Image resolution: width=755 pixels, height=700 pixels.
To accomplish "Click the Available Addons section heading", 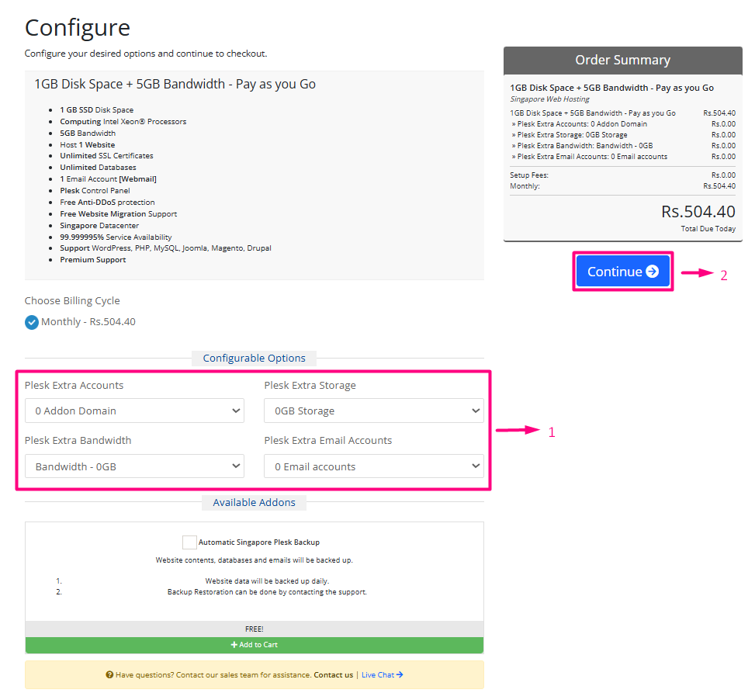I will pos(254,502).
